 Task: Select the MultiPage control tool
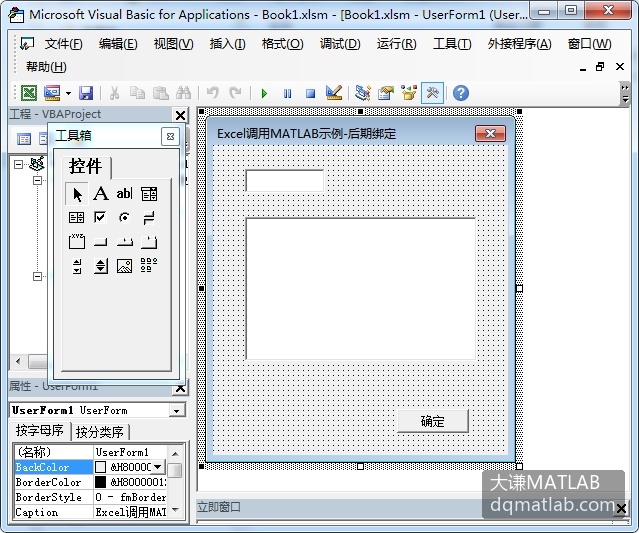click(149, 242)
